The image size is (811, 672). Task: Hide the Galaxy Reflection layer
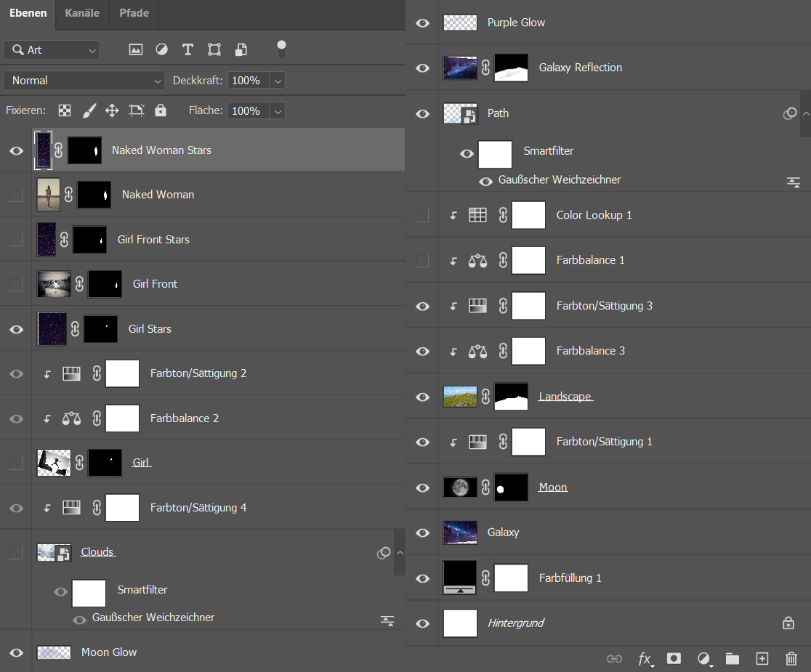tap(422, 68)
